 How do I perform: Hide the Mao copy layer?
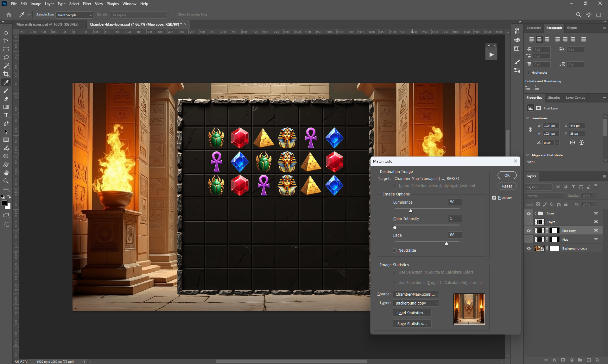529,231
